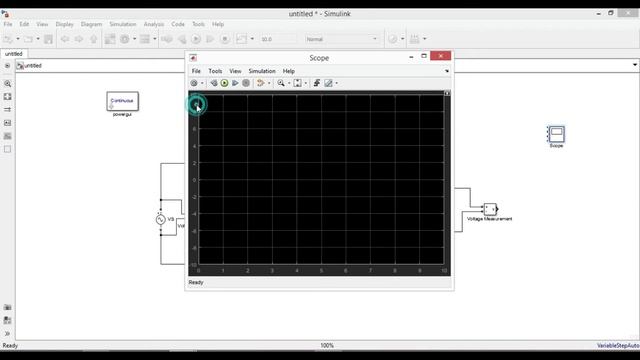Click New Model icon in Simulink toolbar

8,39
